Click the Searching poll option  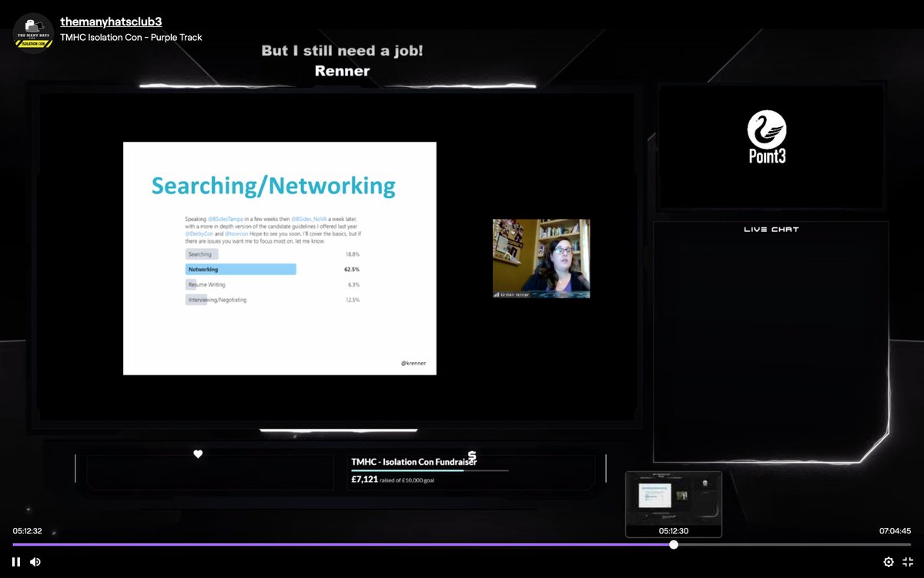pos(202,254)
